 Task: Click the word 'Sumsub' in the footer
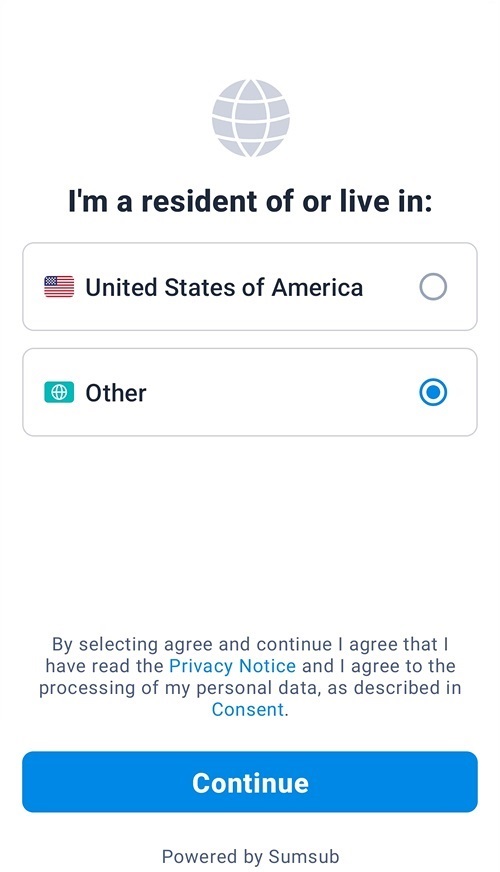tap(304, 856)
